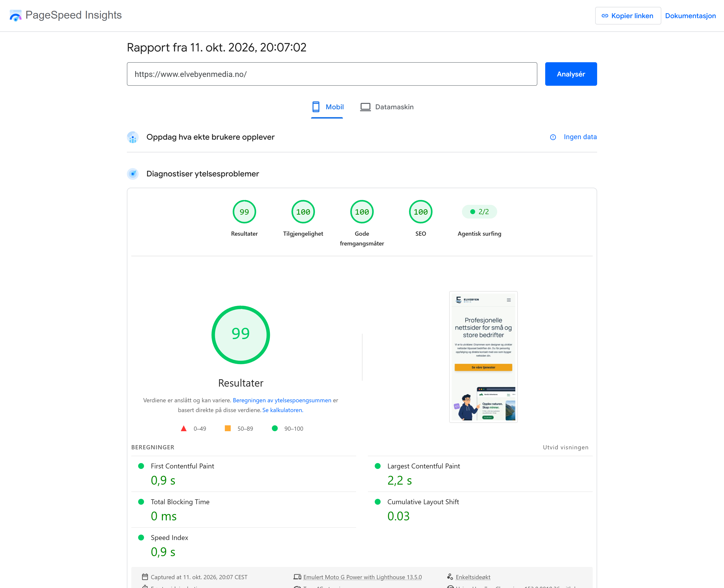The width and height of the screenshot is (724, 588).
Task: Click the orange square 50–89 legend swatch
Action: click(x=228, y=429)
